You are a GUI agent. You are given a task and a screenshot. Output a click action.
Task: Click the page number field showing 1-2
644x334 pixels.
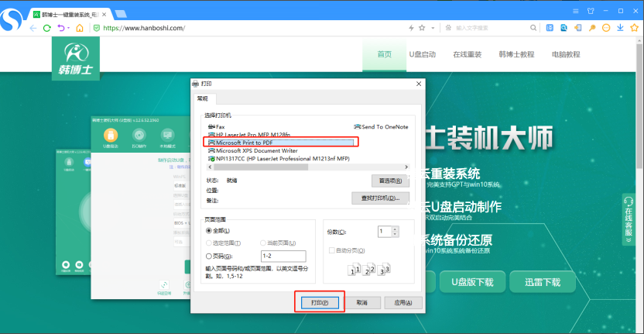283,256
